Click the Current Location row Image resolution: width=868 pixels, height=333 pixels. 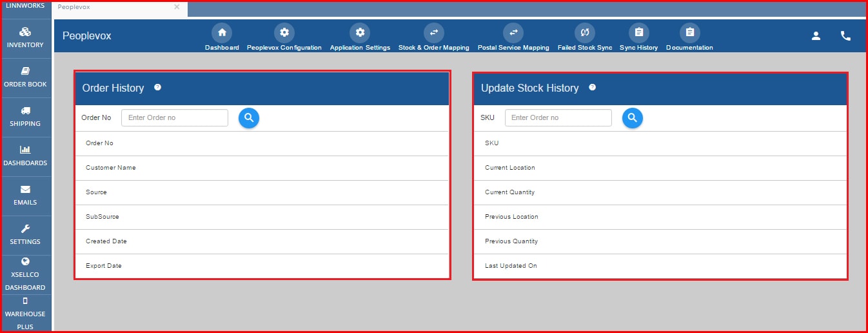(x=660, y=168)
